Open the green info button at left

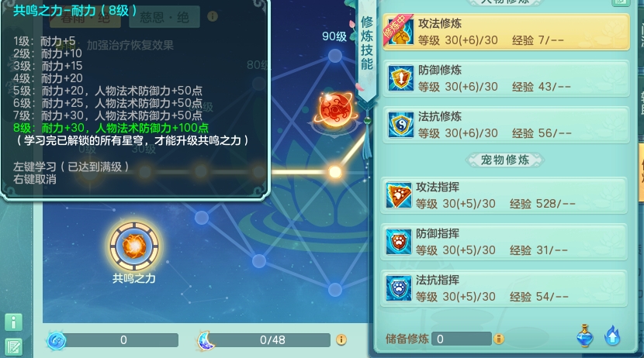click(13, 322)
